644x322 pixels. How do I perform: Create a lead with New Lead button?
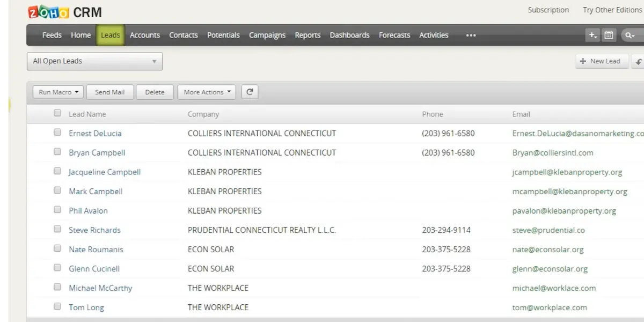click(x=601, y=61)
